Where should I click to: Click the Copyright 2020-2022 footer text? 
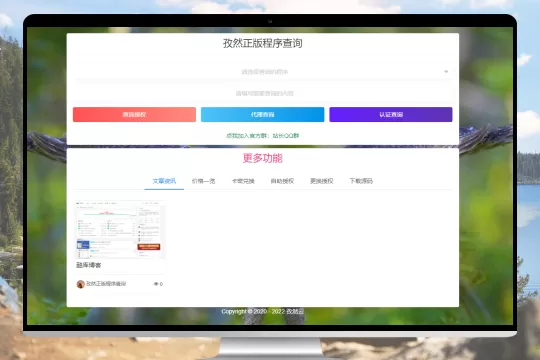(262, 311)
